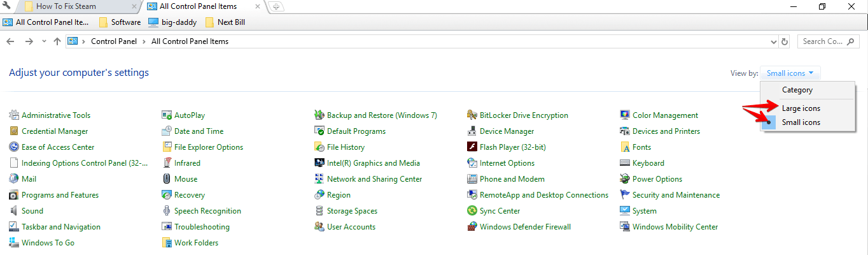Screen dimensions: 868x255
Task: Switch to the How To Fix Steam tab
Action: [x=78, y=6]
